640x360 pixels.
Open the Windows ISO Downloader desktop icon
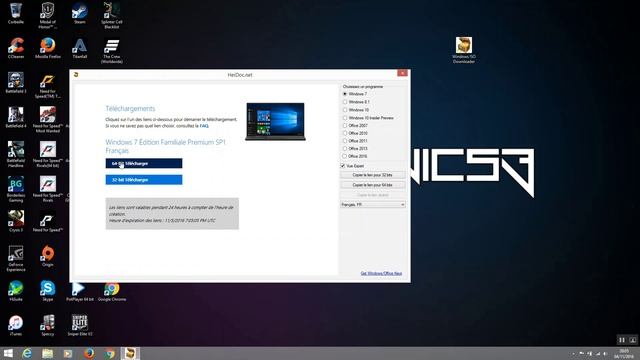coord(464,50)
